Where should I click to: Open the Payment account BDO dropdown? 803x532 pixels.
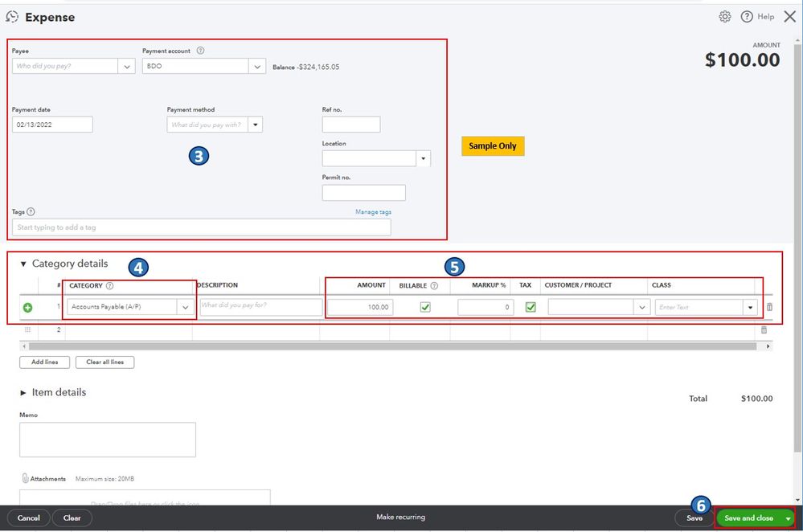(x=257, y=67)
